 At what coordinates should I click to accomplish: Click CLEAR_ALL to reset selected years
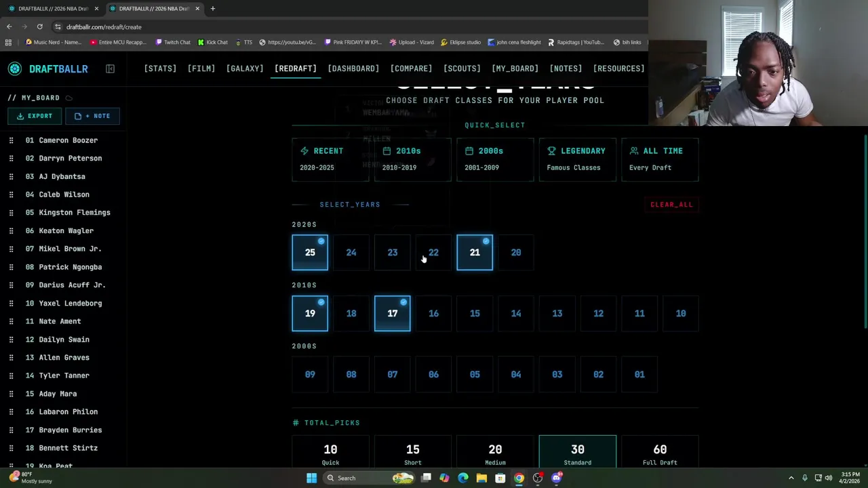(x=671, y=205)
